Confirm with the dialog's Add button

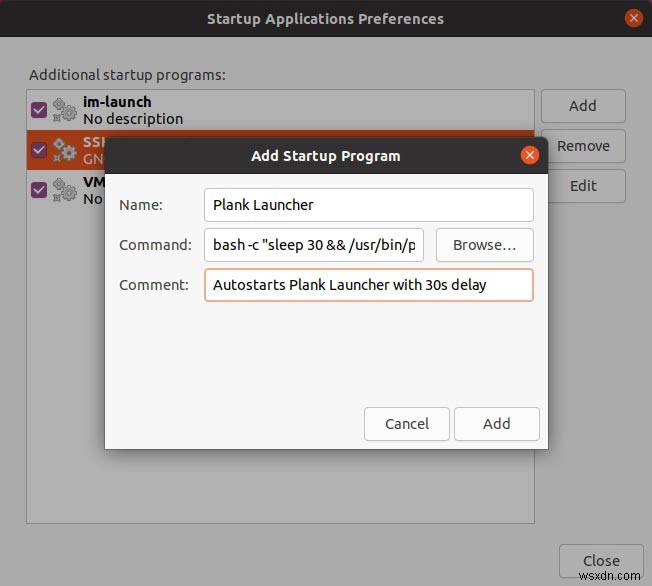pyautogui.click(x=496, y=424)
